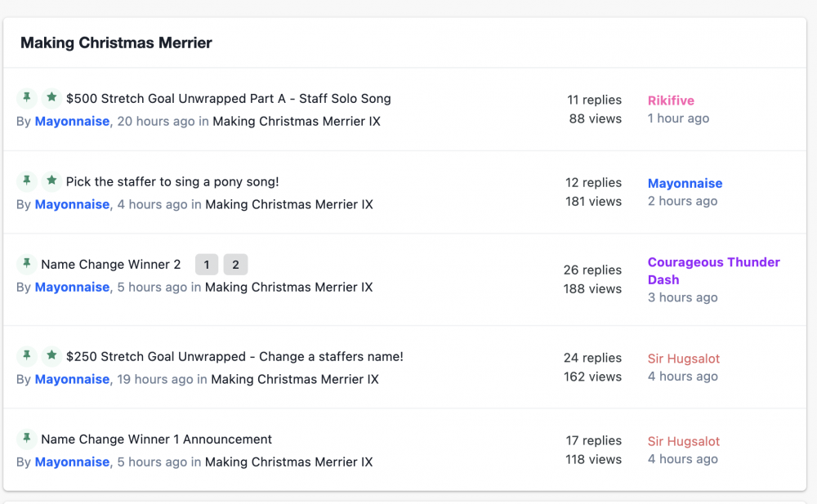817x504 pixels.
Task: Click pin icon on $250 Stretch Goal topic
Action: click(27, 356)
